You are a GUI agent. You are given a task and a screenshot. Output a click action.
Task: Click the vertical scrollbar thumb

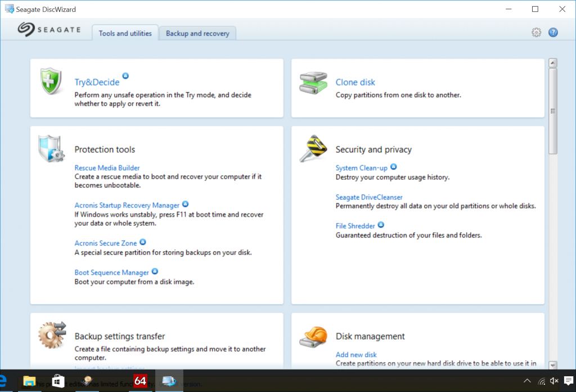[553, 111]
